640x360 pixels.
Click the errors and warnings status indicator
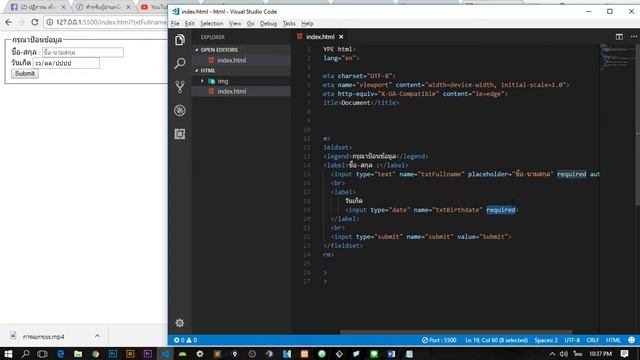pyautogui.click(x=186, y=340)
